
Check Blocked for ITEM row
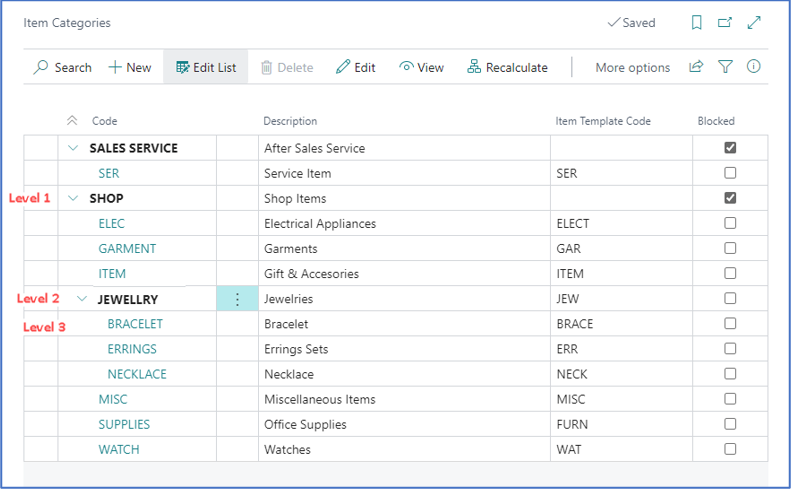pyautogui.click(x=730, y=273)
